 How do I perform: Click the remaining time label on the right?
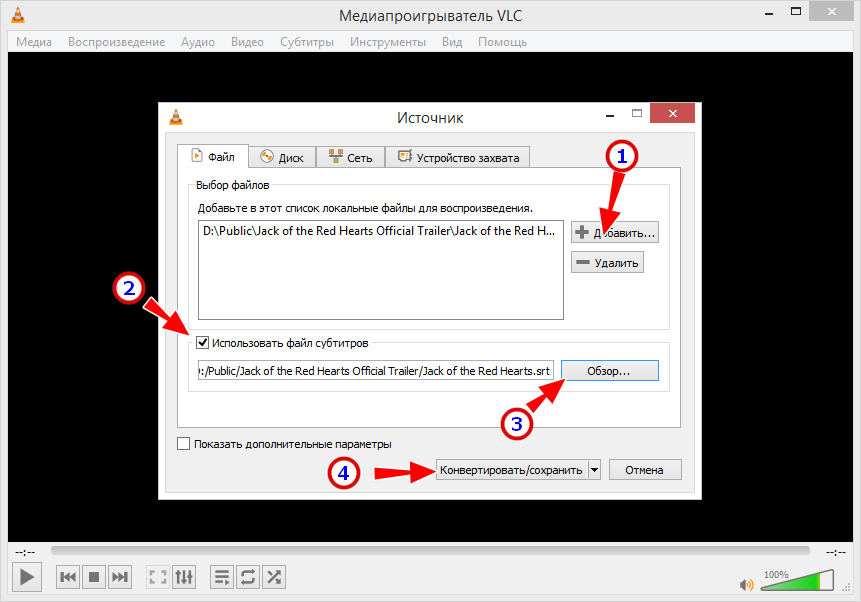[x=836, y=552]
